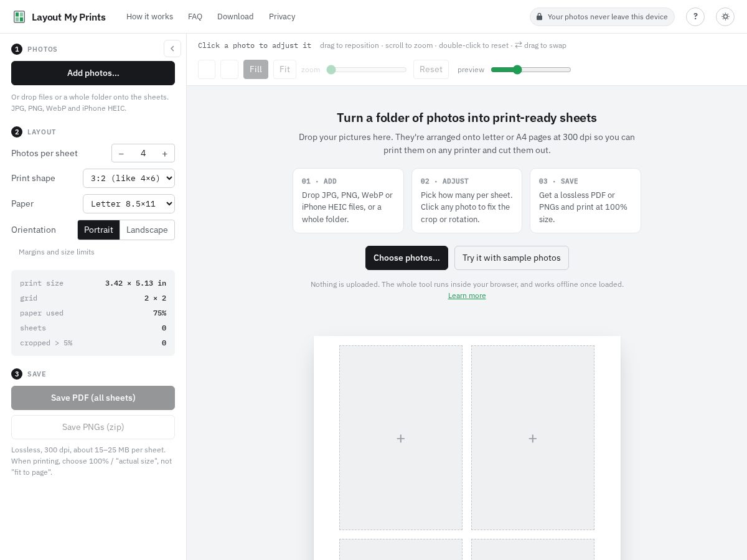Adjust the preview size slider
747x560 pixels.
tap(531, 70)
